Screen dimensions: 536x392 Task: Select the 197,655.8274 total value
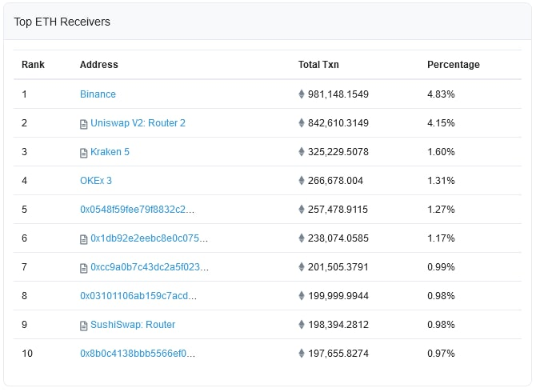pos(338,354)
